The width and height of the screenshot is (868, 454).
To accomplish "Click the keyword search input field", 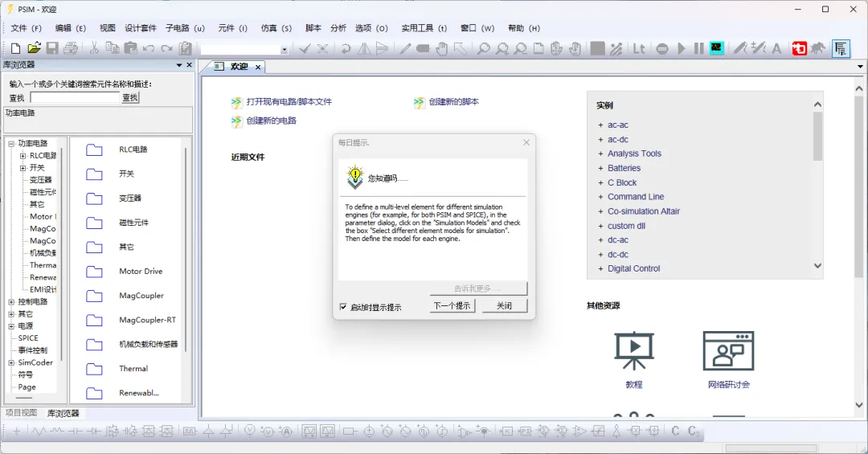I will [75, 97].
